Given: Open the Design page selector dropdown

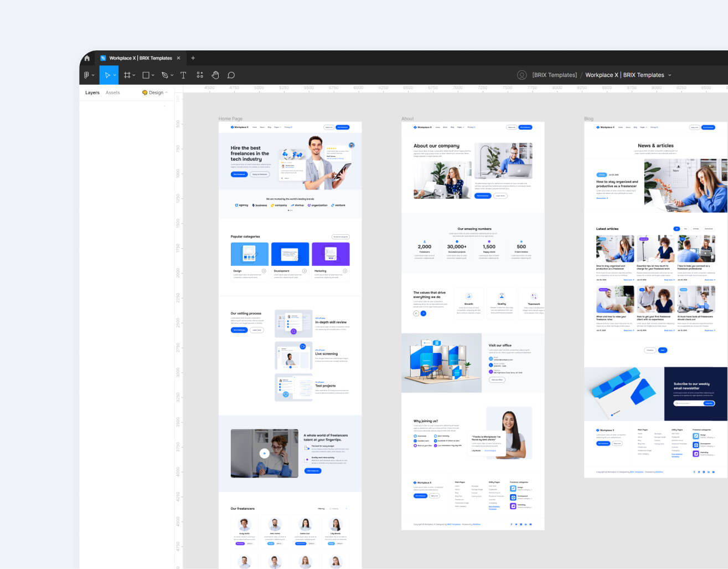Looking at the screenshot, I should (155, 93).
